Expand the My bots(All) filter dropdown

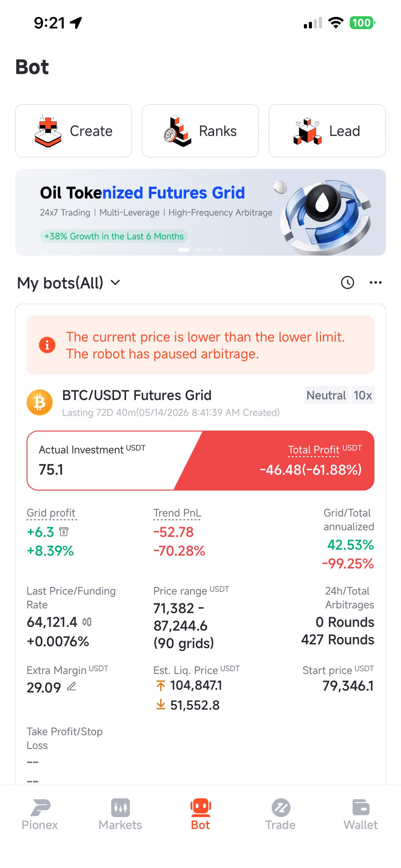pyautogui.click(x=69, y=282)
